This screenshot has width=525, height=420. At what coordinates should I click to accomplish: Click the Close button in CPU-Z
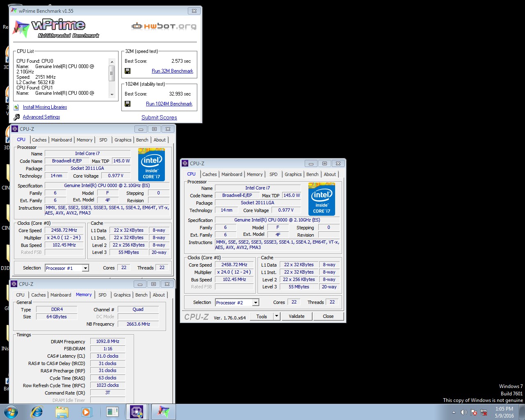click(328, 316)
